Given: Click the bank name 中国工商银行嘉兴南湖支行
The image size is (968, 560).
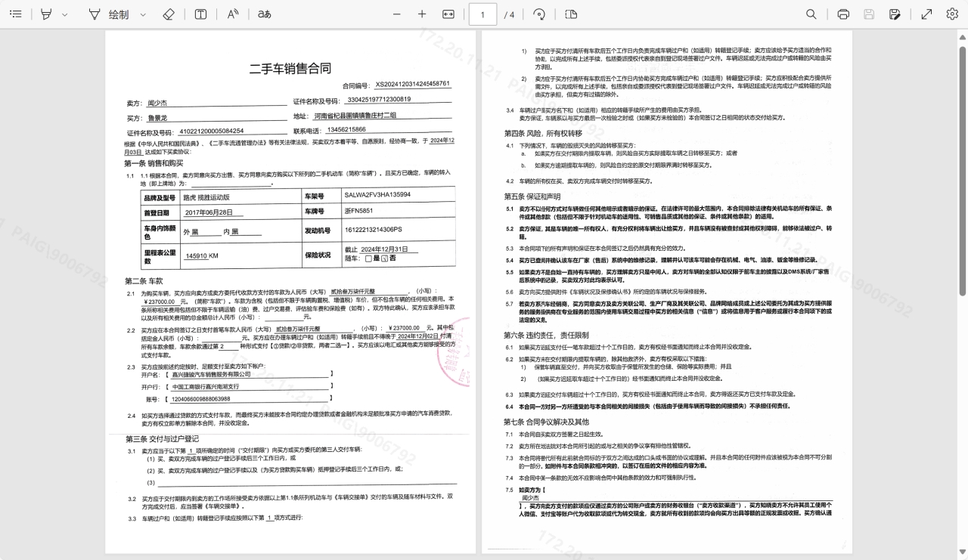Looking at the screenshot, I should [x=206, y=386].
